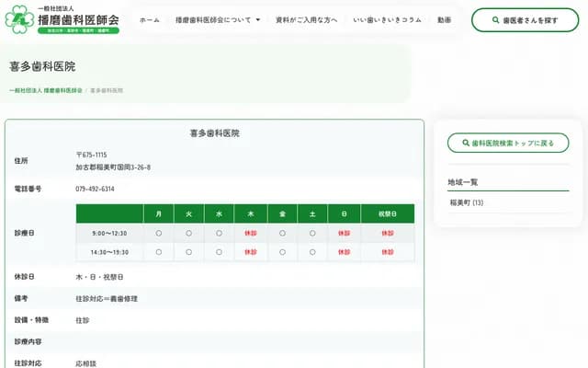Click the 地域一覧 sidebar heading

tap(463, 182)
